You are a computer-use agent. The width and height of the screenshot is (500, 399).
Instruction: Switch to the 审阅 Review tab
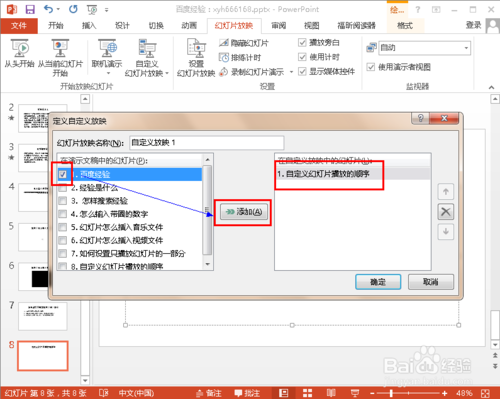tap(278, 26)
